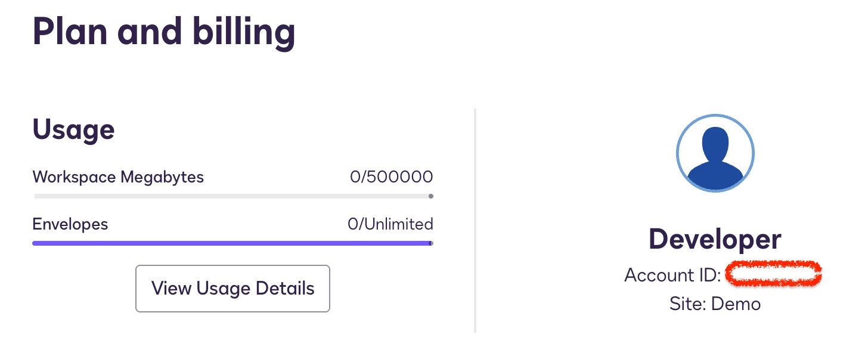868x353 pixels.
Task: Select the 0/500000 usage value
Action: coord(391,177)
